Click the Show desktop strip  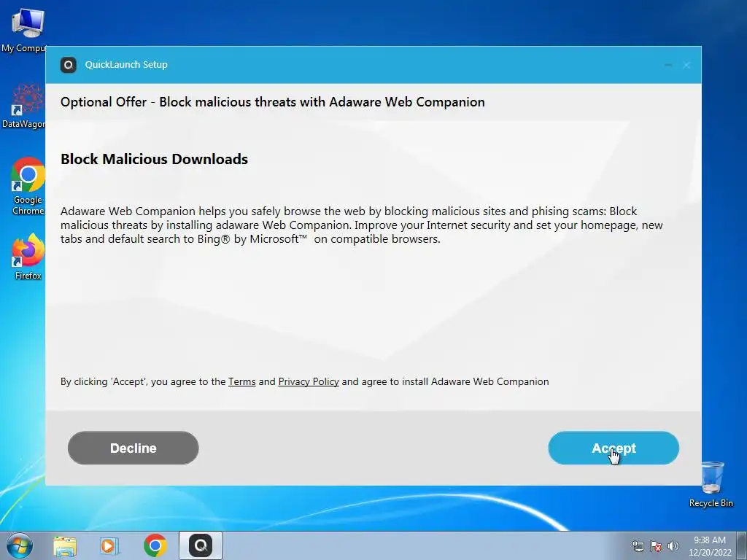coord(742,545)
